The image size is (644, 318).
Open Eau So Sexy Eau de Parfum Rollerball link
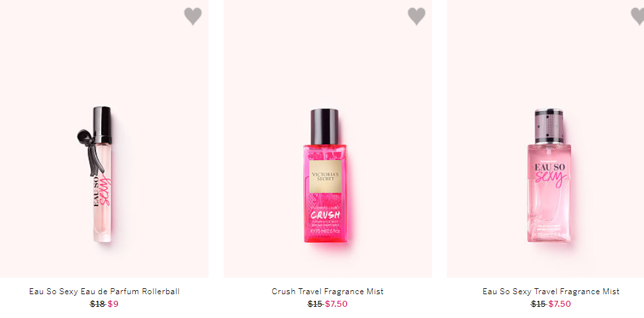(105, 292)
